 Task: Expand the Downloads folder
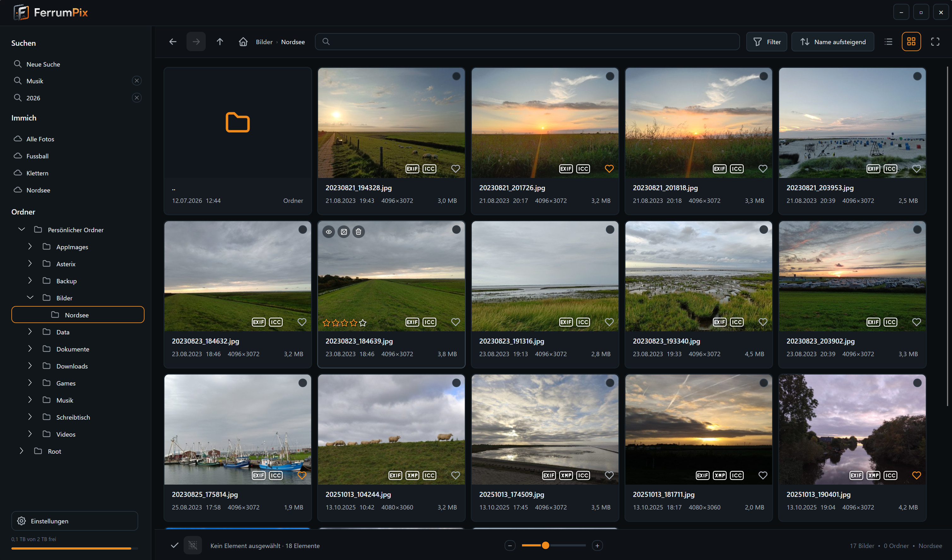30,366
